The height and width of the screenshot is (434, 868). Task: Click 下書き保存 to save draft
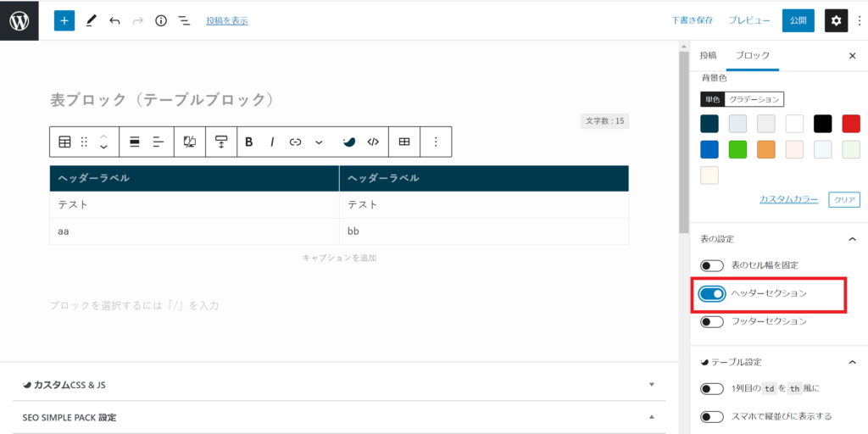coord(693,20)
